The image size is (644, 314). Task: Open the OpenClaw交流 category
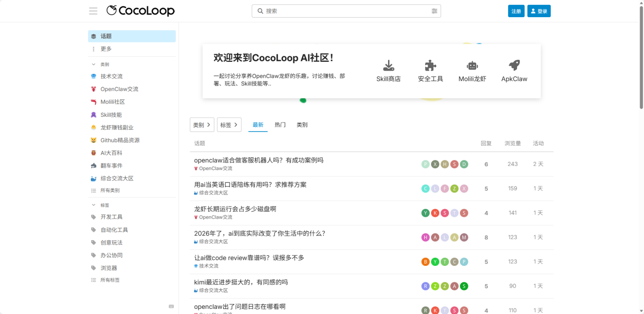tap(132, 89)
